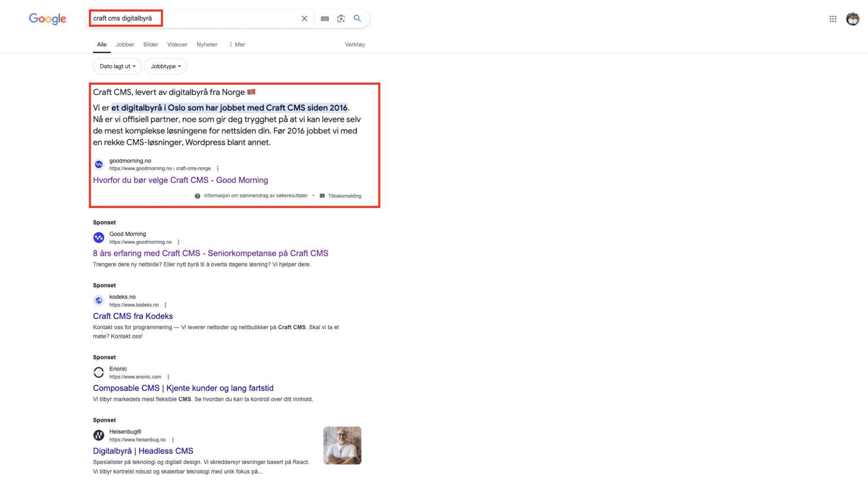The width and height of the screenshot is (868, 485).
Task: Click inside the search input field
Action: point(193,19)
